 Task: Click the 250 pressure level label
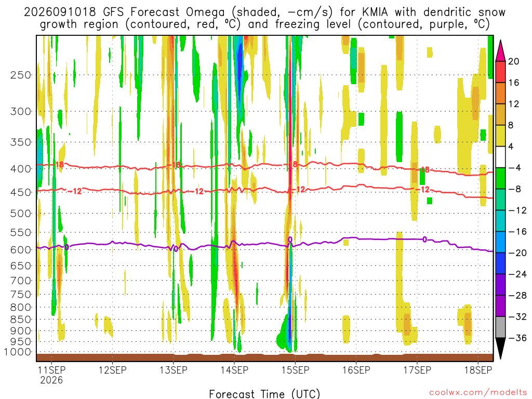[x=21, y=75]
